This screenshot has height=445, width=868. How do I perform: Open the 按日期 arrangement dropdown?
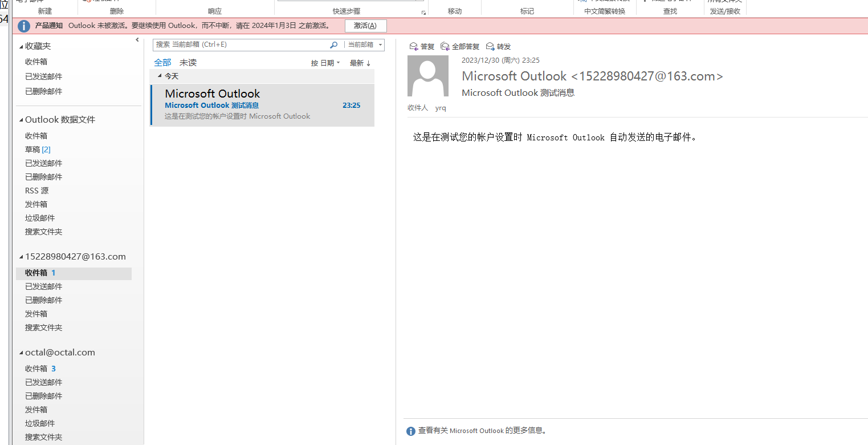pyautogui.click(x=325, y=63)
